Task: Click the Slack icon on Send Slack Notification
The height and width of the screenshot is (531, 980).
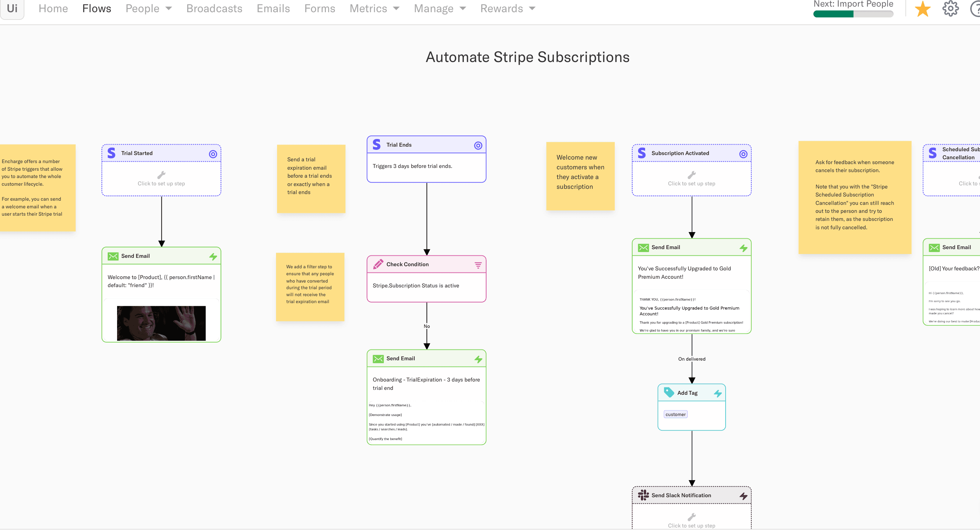Action: tap(643, 495)
